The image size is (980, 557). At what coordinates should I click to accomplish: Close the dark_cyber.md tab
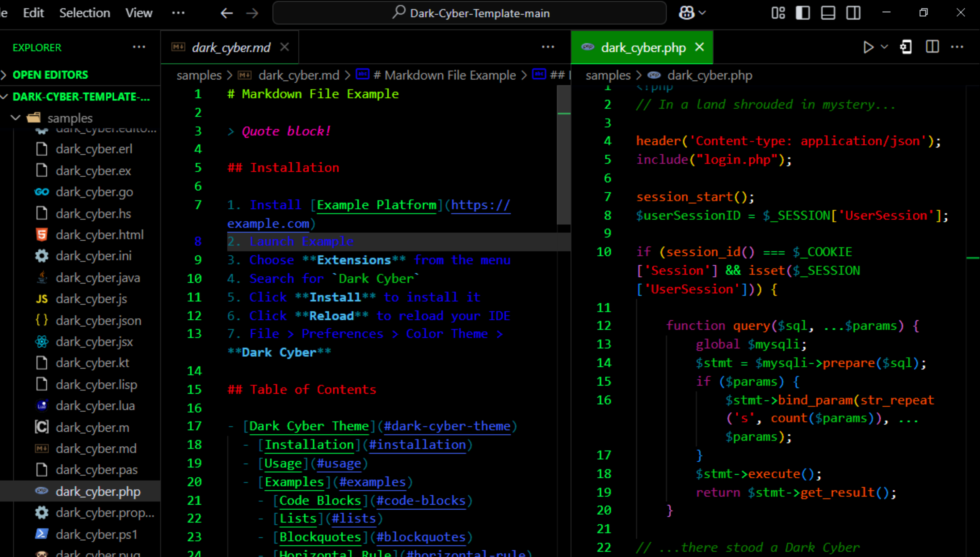click(x=284, y=47)
